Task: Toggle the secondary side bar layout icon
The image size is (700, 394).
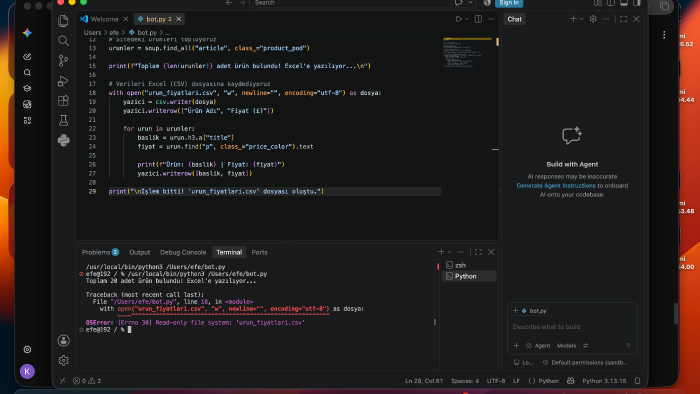Action: point(637,3)
